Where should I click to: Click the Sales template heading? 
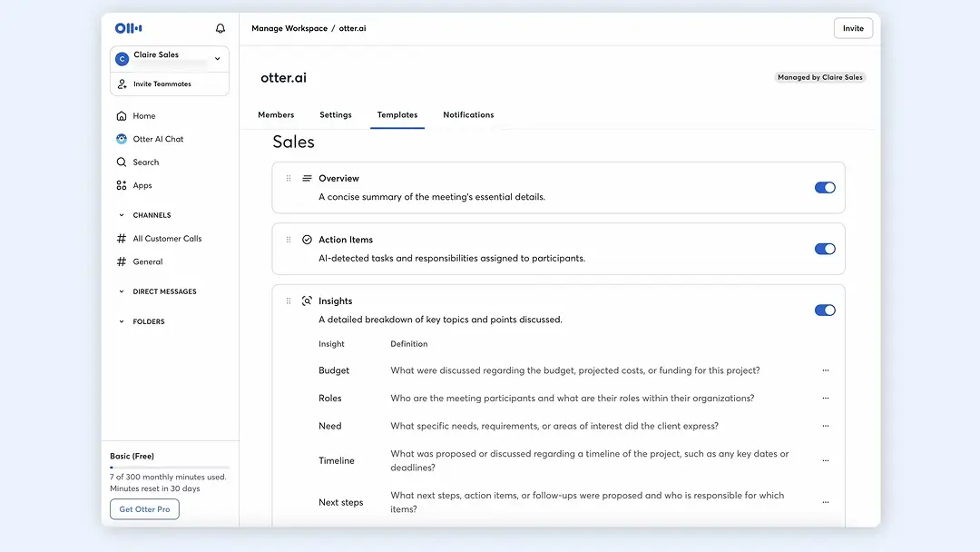pos(293,142)
